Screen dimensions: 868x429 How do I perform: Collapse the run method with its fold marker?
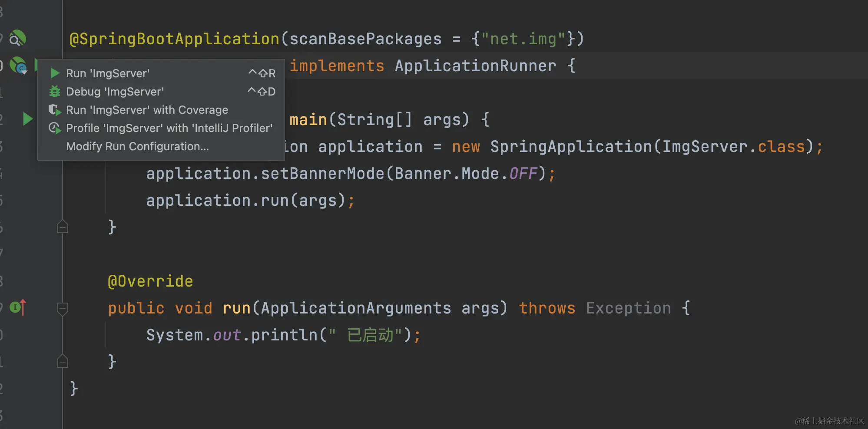click(x=63, y=308)
